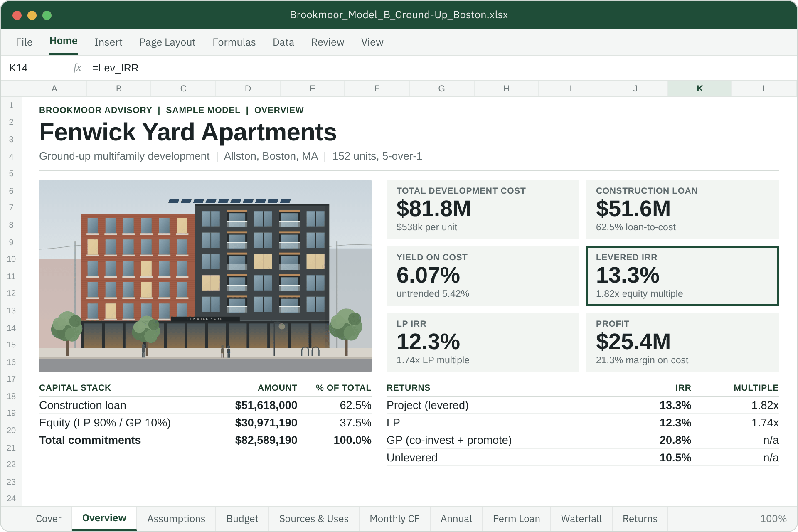Select column F header

[377, 89]
